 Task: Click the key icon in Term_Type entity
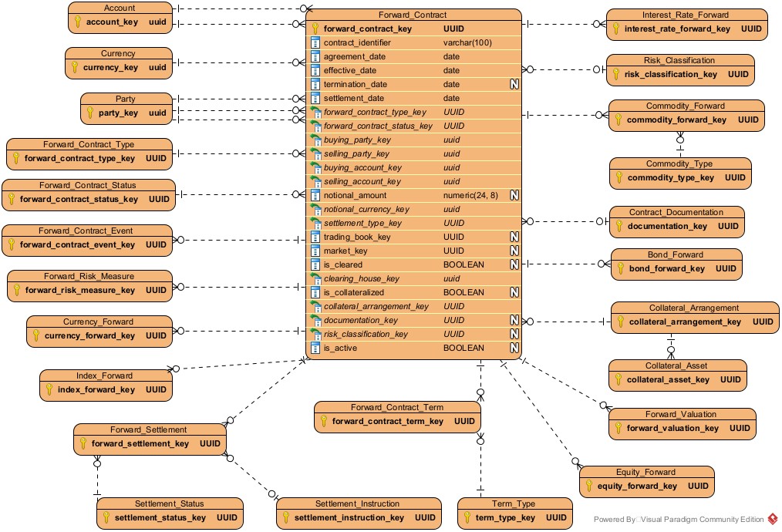pyautogui.click(x=467, y=518)
